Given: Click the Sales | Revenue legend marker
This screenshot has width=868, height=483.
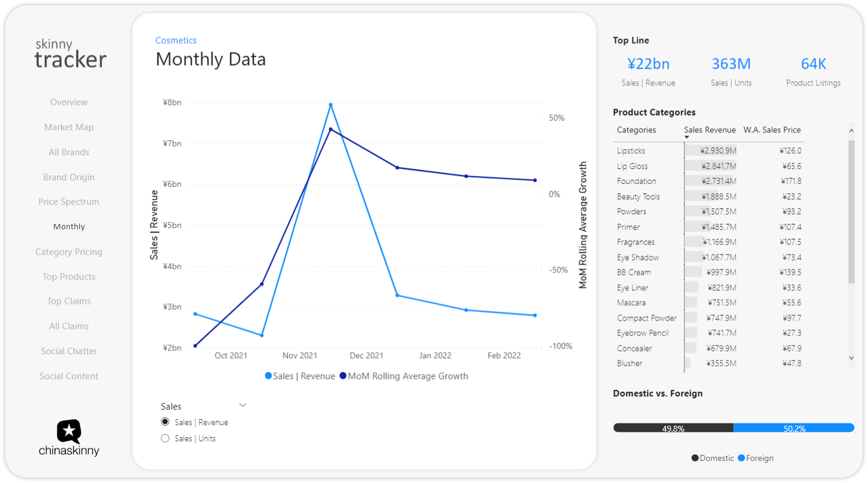Looking at the screenshot, I should (268, 376).
